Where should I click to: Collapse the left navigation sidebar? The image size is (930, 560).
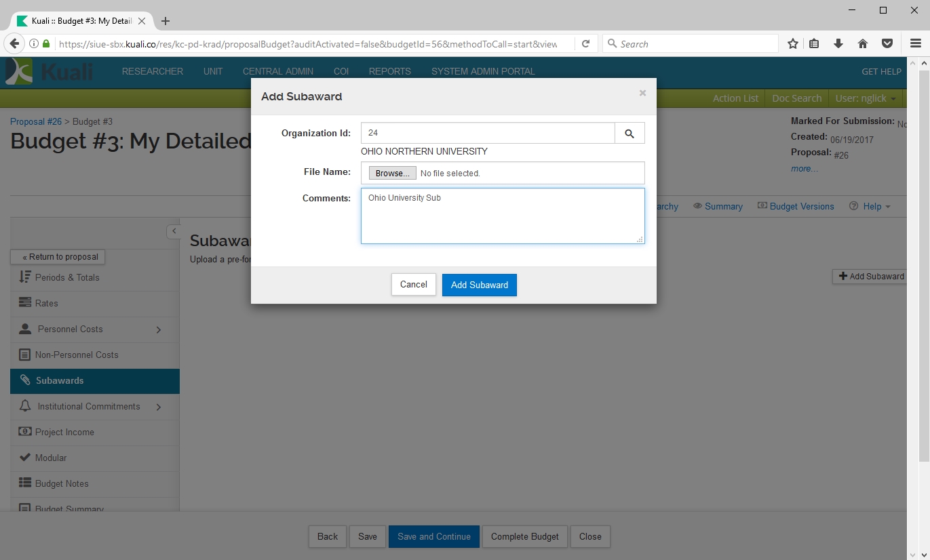coord(174,231)
